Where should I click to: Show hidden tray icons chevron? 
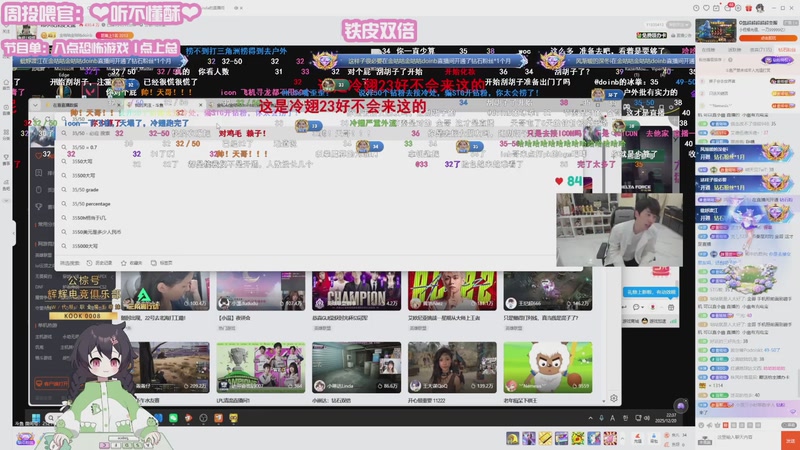(x=590, y=418)
